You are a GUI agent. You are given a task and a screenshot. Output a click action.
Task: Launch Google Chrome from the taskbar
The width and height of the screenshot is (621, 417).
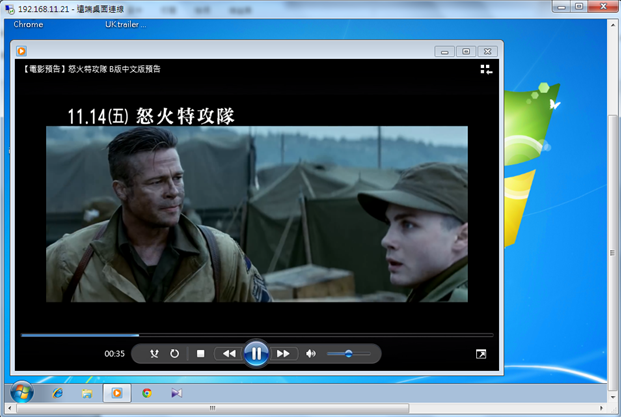click(x=147, y=393)
